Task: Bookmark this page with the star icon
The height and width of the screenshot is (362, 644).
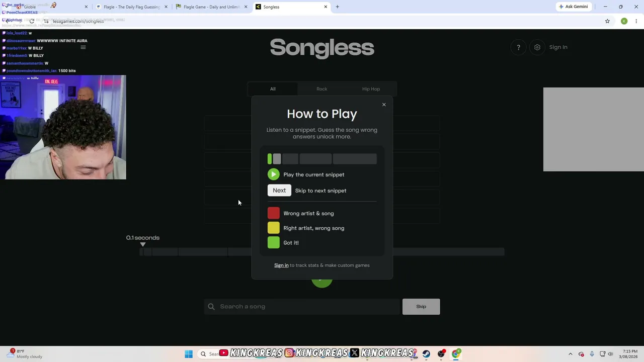Action: (x=607, y=21)
